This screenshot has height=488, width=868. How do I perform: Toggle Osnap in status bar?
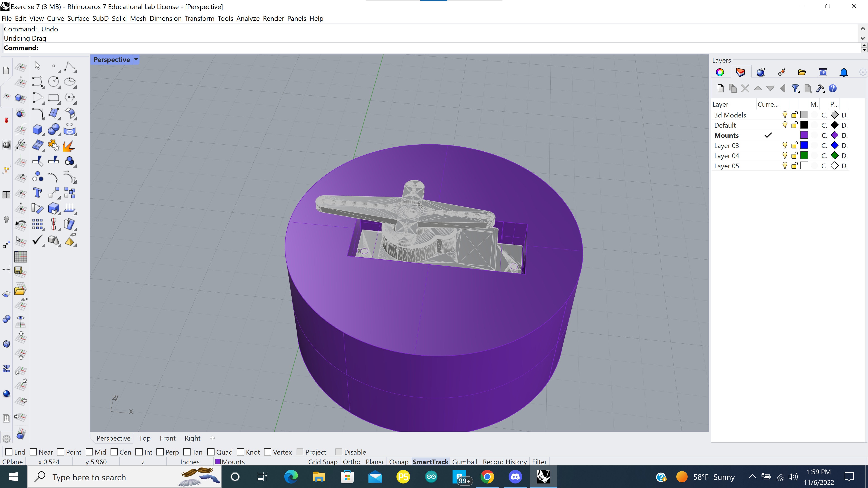coord(399,462)
